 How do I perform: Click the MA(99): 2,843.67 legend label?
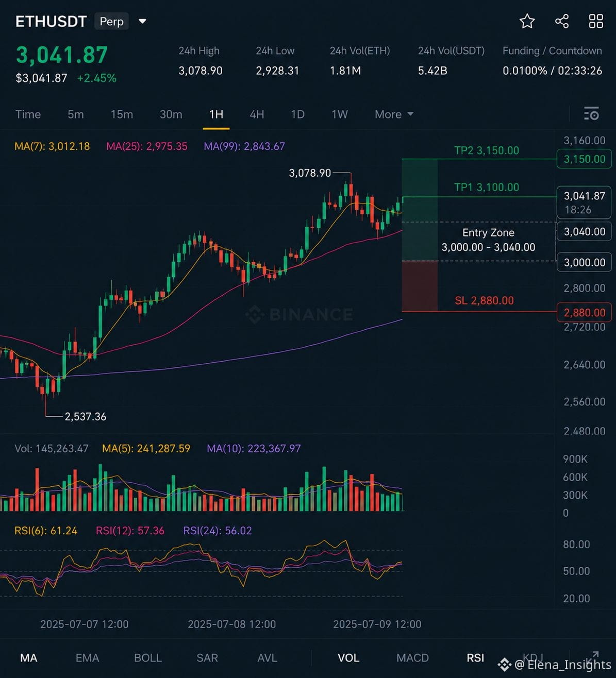click(244, 146)
